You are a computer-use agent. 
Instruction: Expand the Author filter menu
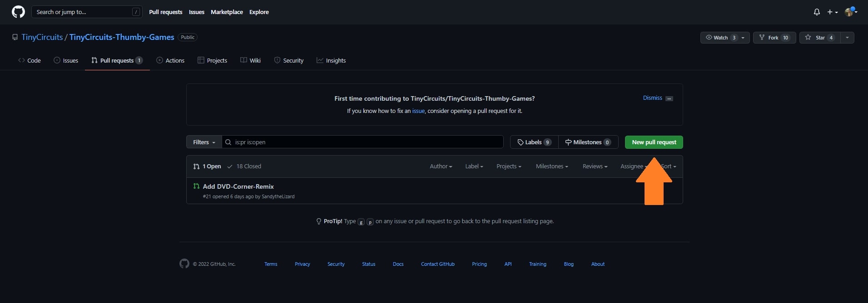441,166
